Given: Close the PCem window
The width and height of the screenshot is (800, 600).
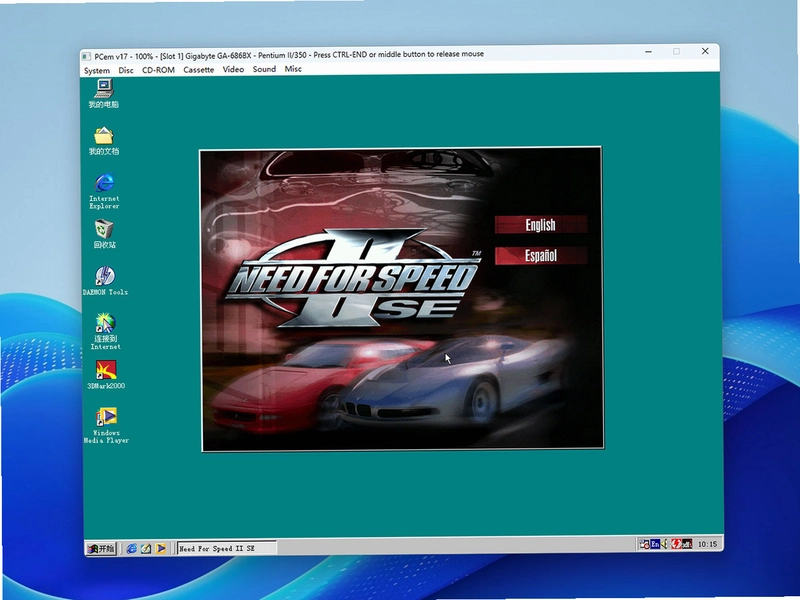Looking at the screenshot, I should click(705, 51).
